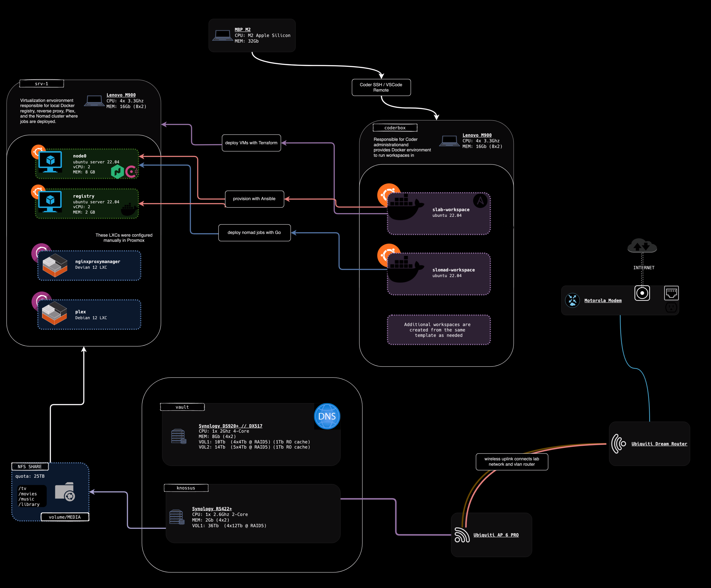Click the nginxproxymanager LXC container box
711x588 pixels.
click(x=89, y=265)
